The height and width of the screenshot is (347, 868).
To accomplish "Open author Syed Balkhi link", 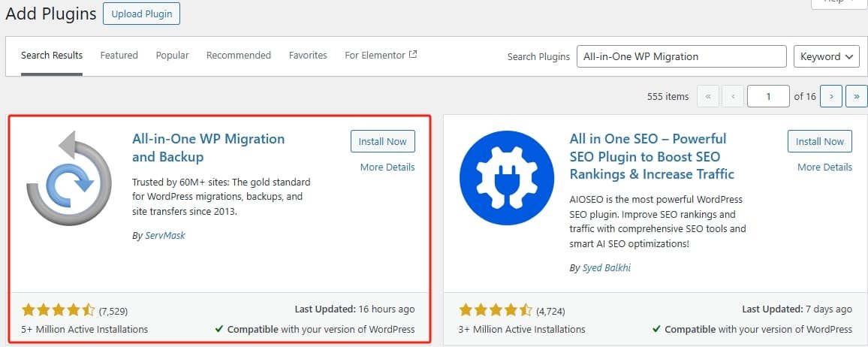I will pyautogui.click(x=607, y=268).
